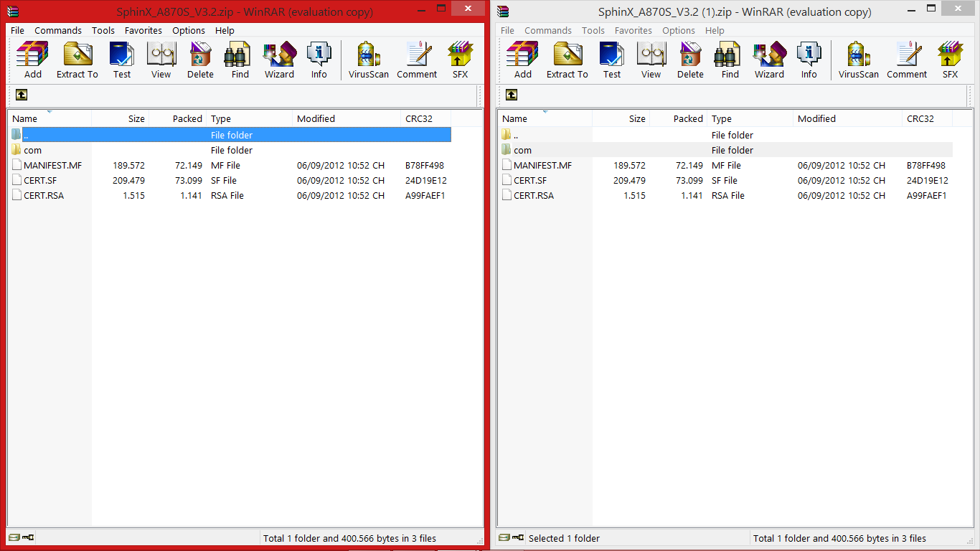Sort by CRC32 column in right window
The height and width of the screenshot is (551, 980).
coord(927,118)
